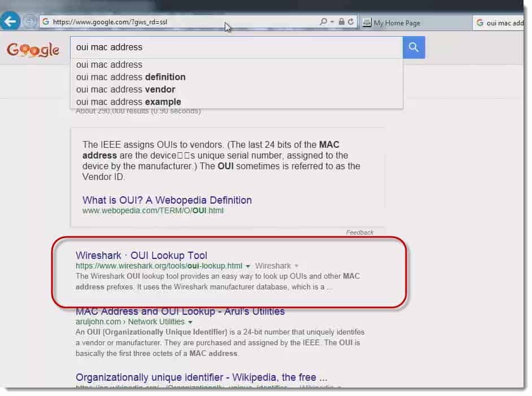Select 'oui mac address definition' suggestion
Image resolution: width=532 pixels, height=396 pixels.
[237, 77]
